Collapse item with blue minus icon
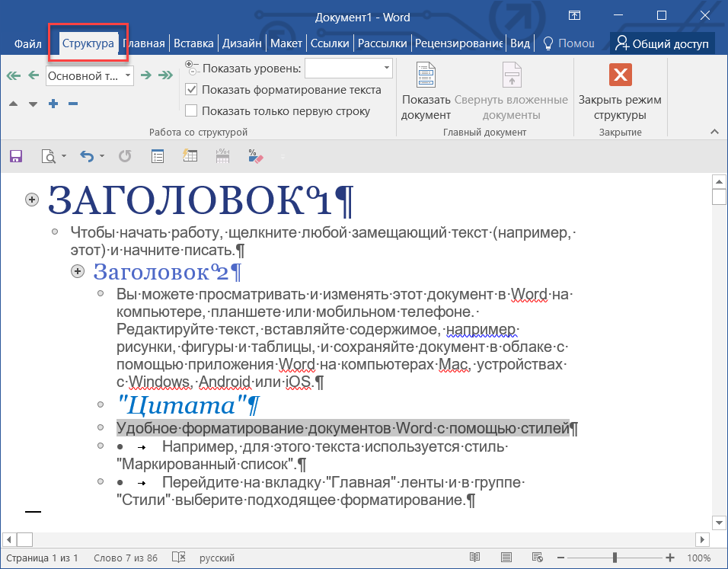Viewport: 728px width, 569px height. point(73,104)
